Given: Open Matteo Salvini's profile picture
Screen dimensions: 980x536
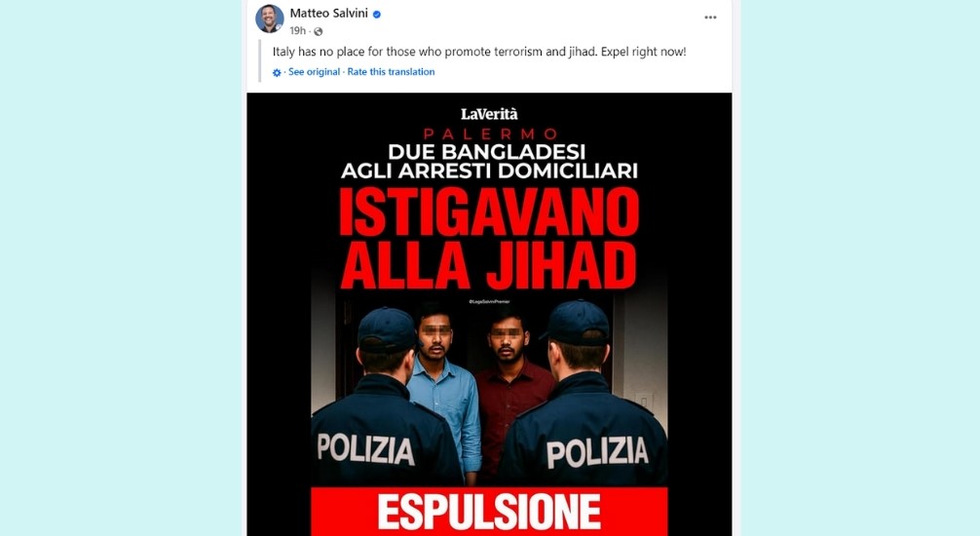Looking at the screenshot, I should click(270, 19).
